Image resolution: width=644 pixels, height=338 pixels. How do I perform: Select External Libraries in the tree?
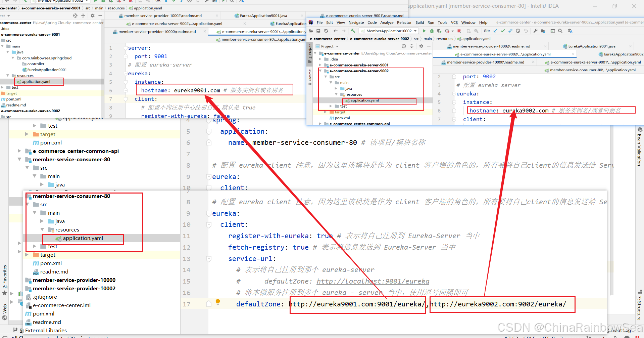[46, 331]
